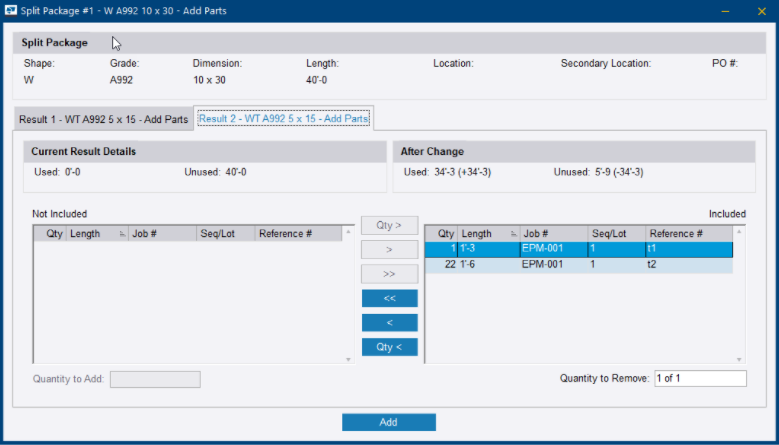
Task: Click the Quantity to Remove field
Action: click(700, 379)
